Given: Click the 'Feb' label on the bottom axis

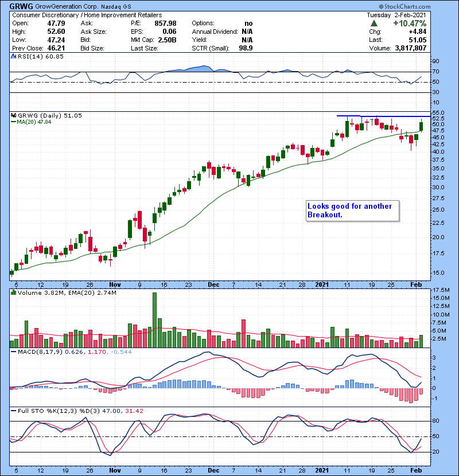Looking at the screenshot, I should click(x=416, y=470).
